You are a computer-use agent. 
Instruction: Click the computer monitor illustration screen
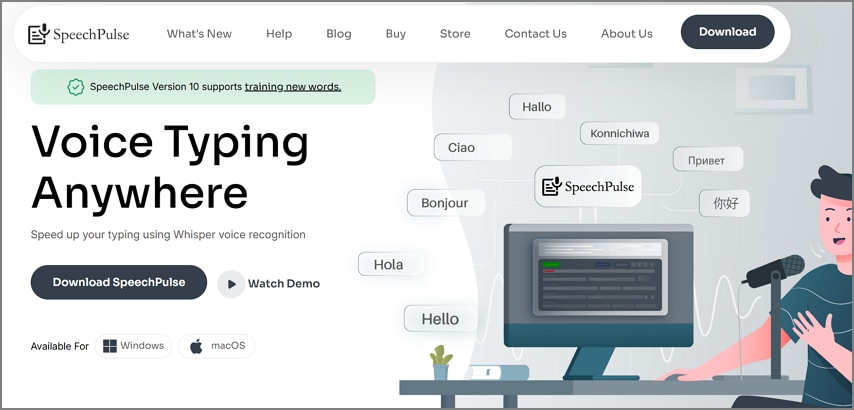point(599,285)
